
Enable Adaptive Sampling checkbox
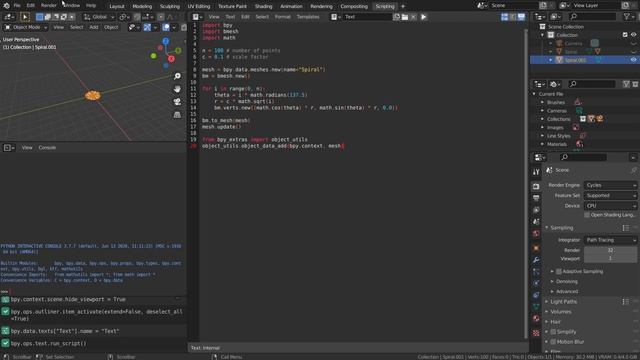click(x=559, y=271)
